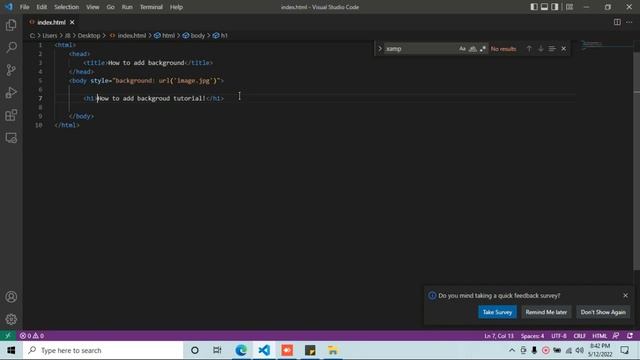Change indentation via Spaces: 4
This screenshot has height=360, width=640.
[532, 336]
